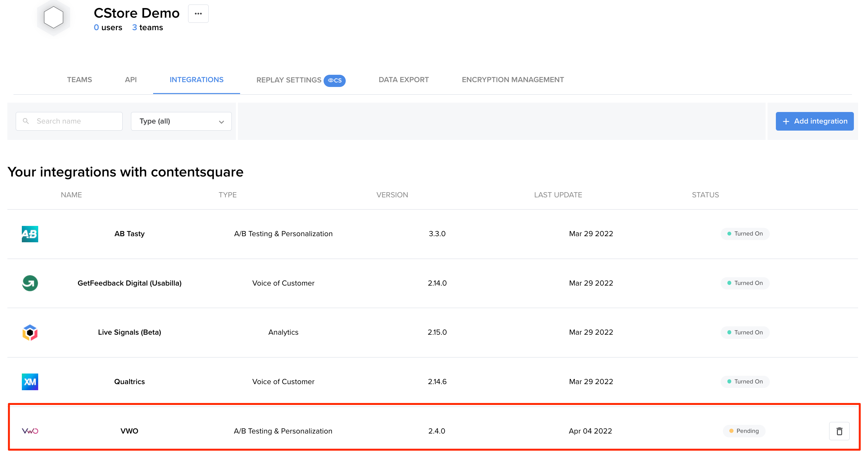
Task: Click the Live Signals hexagon logo icon
Action: click(30, 332)
